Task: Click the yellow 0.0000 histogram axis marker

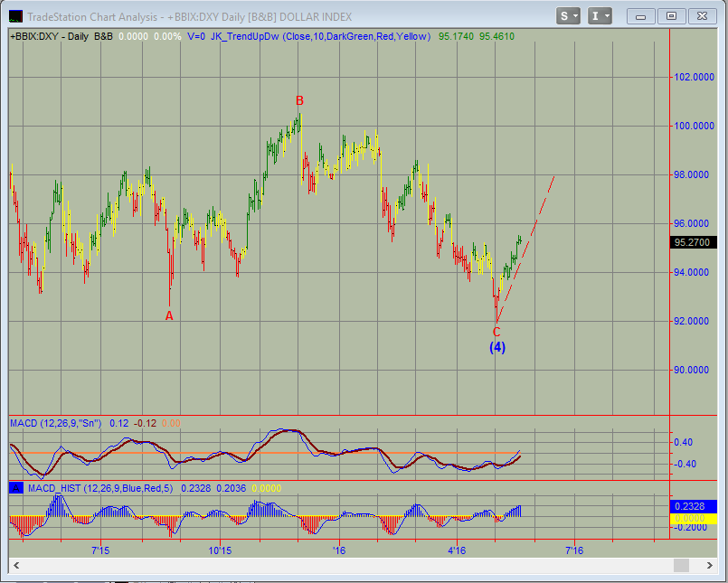Action: [693, 519]
